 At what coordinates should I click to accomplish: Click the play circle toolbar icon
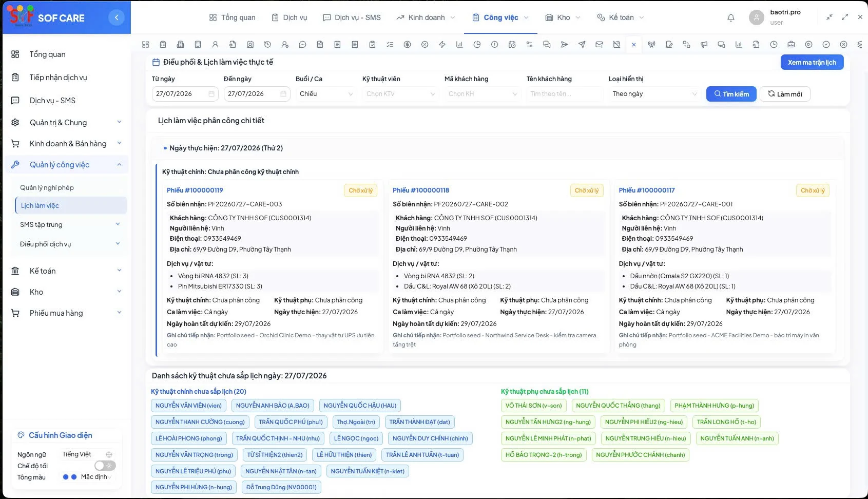coord(808,45)
